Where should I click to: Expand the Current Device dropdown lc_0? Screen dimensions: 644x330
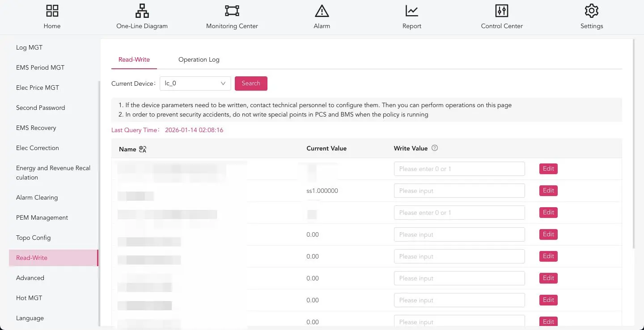tap(195, 84)
